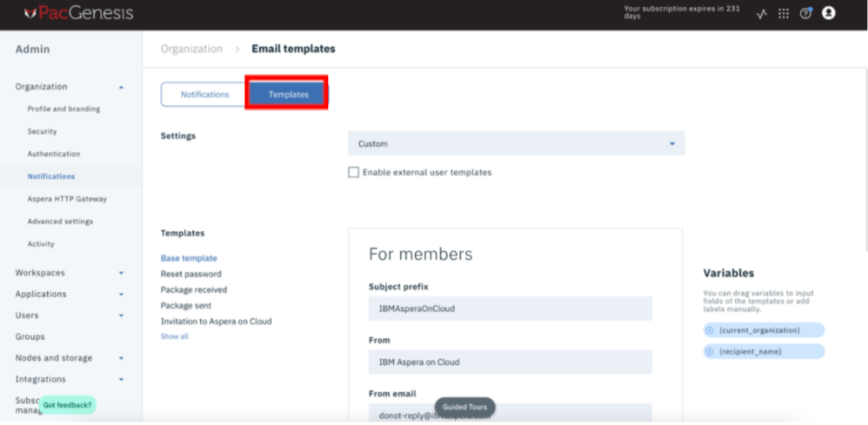Expand the Applications section
This screenshot has width=868, height=425.
(121, 295)
